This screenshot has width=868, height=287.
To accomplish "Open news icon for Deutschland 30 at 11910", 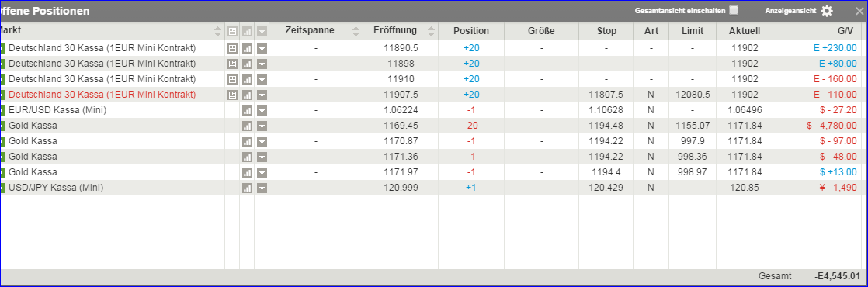I will pyautogui.click(x=232, y=80).
